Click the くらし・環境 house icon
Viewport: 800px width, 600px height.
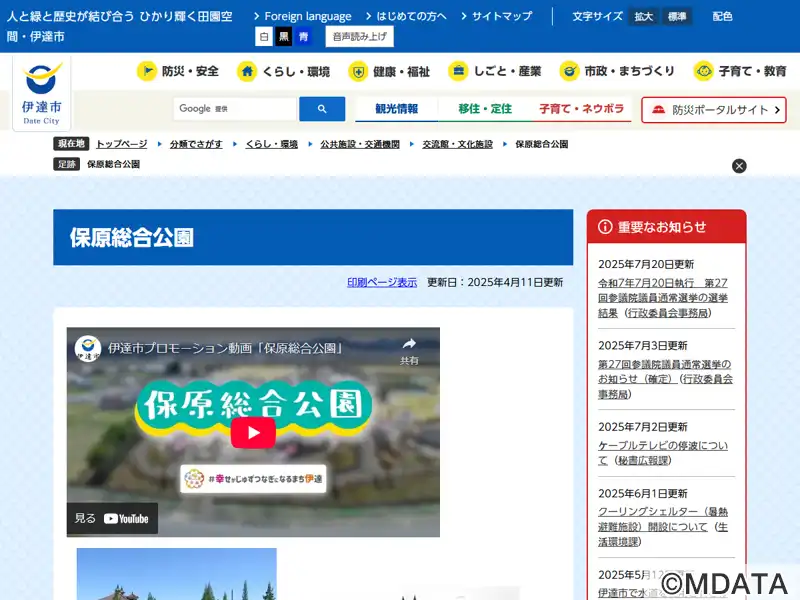tap(247, 71)
